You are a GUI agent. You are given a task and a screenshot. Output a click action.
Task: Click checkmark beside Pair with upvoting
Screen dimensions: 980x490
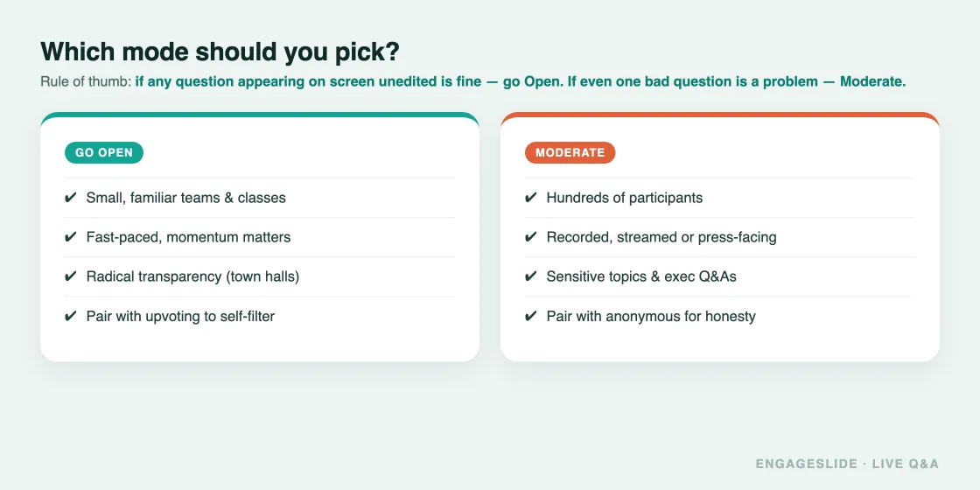click(71, 316)
